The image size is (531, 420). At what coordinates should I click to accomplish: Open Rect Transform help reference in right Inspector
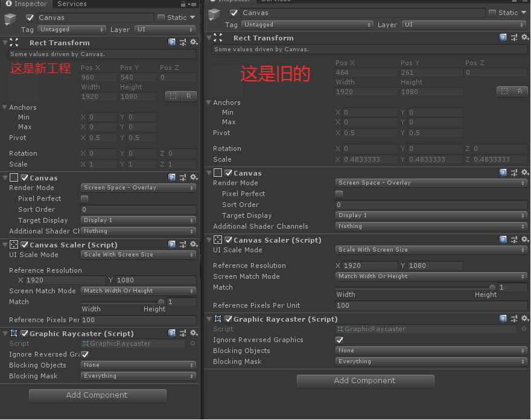tap(503, 37)
